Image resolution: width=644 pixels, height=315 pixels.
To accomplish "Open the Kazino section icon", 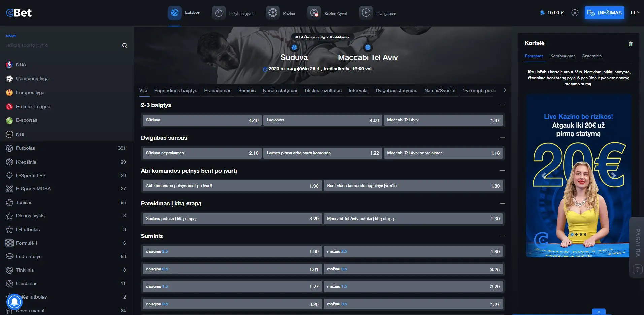I will coord(273,13).
